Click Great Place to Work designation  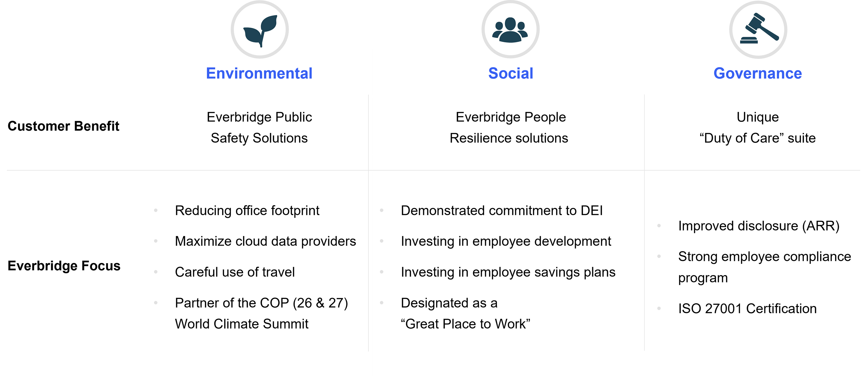click(465, 313)
